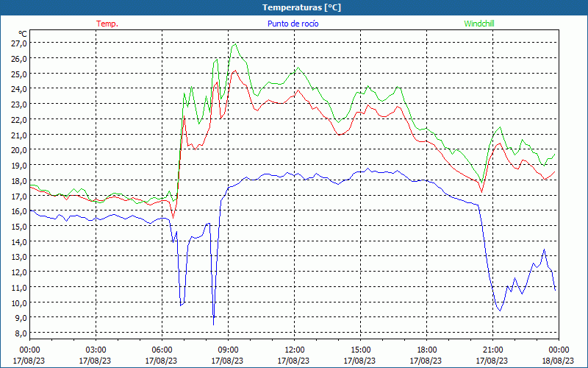This screenshot has height=368, width=588.
Task: Click the 17,0 y-axis value
Action: coord(19,196)
